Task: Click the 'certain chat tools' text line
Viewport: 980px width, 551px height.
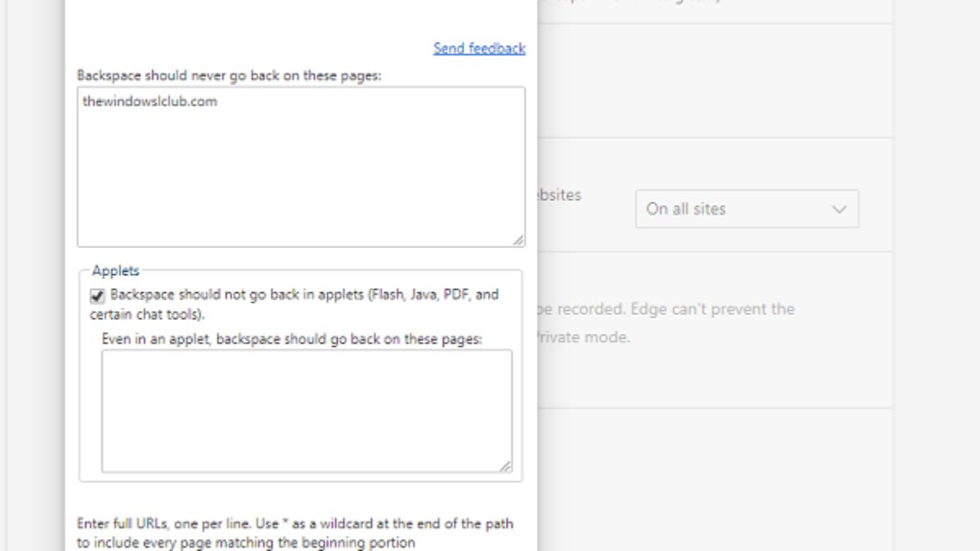Action: pos(147,314)
